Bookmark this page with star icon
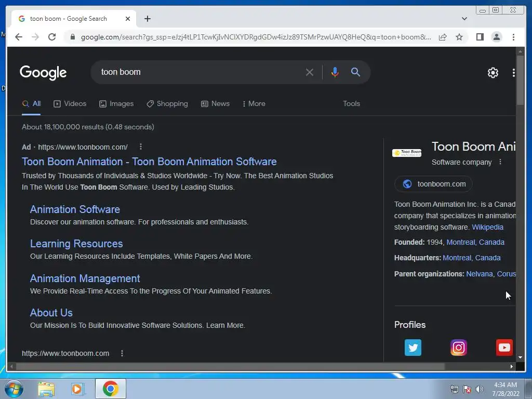The height and width of the screenshot is (399, 532). [459, 37]
